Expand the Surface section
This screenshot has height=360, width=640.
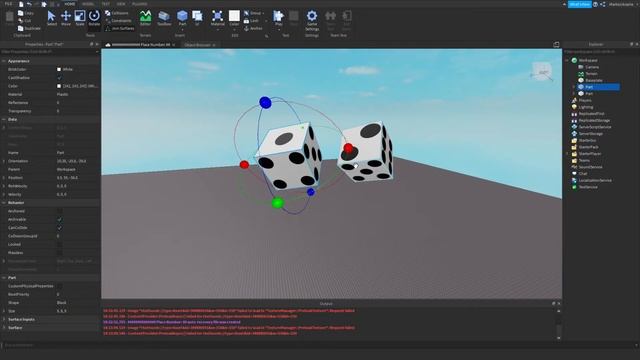[x=4, y=328]
